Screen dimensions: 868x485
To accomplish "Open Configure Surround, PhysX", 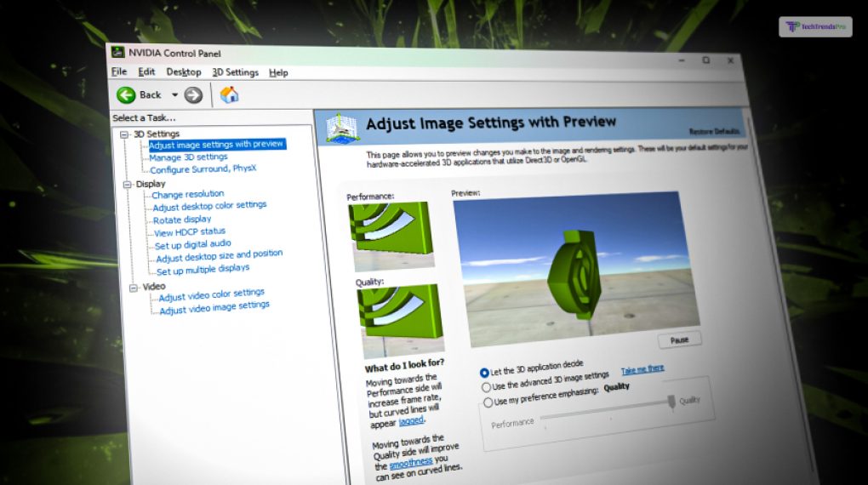I will pos(203,168).
